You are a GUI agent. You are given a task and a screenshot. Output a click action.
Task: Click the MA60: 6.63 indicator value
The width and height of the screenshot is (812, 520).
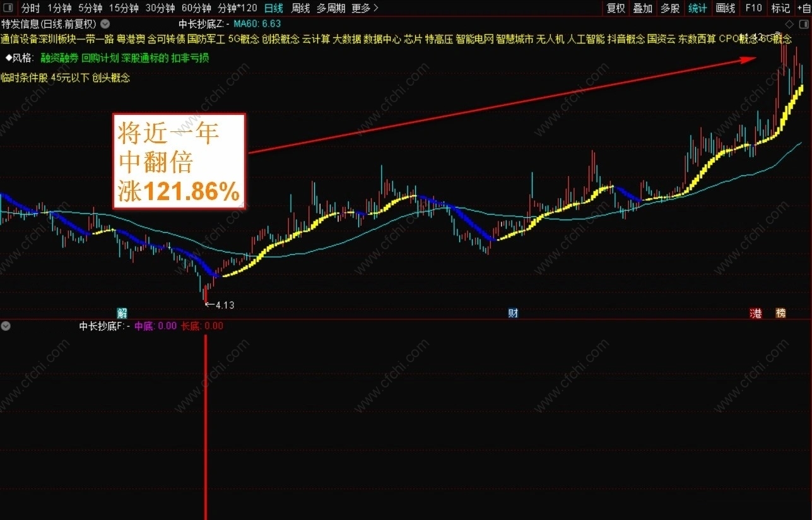pyautogui.click(x=257, y=24)
